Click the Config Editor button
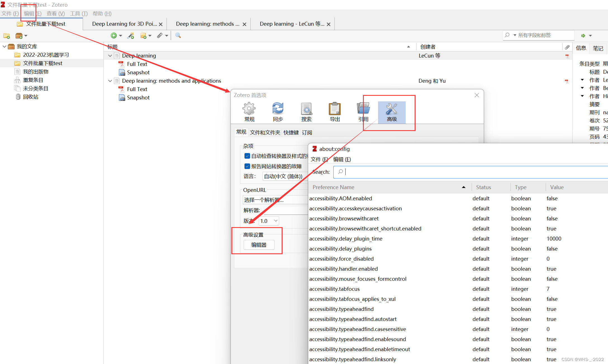The width and height of the screenshot is (608, 364). coord(259,245)
